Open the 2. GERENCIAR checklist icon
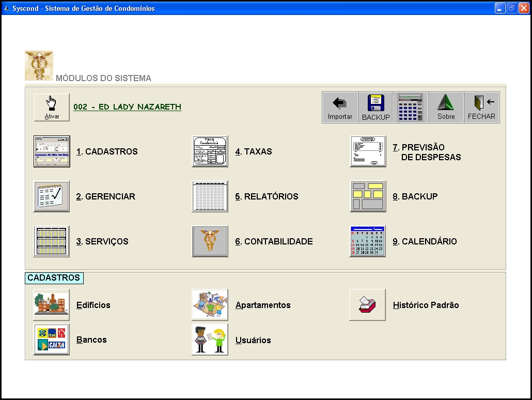The width and height of the screenshot is (532, 400). point(52,196)
